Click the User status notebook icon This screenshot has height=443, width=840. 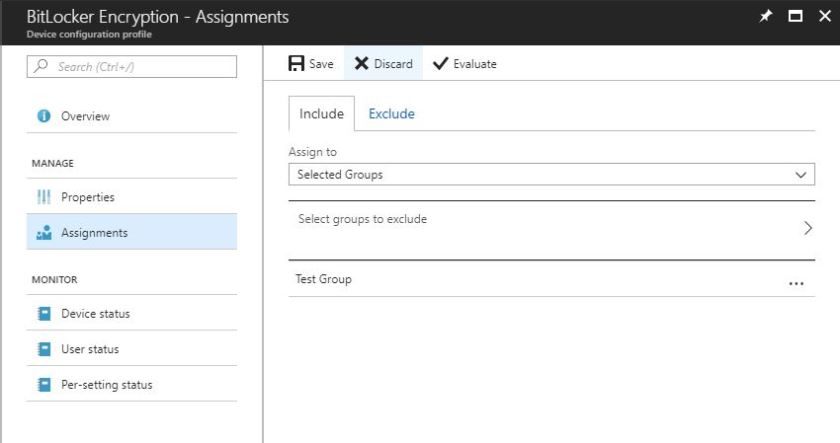point(44,349)
